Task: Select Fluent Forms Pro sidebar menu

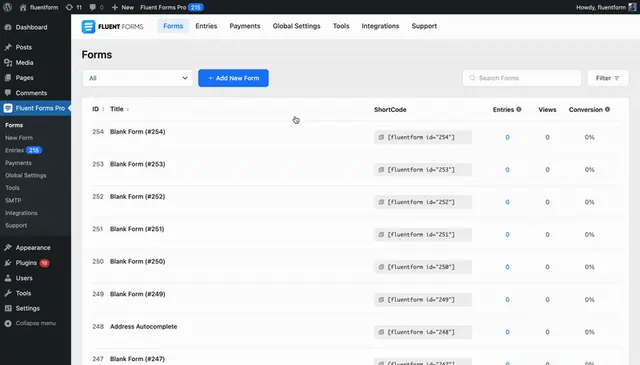Action: [x=35, y=108]
